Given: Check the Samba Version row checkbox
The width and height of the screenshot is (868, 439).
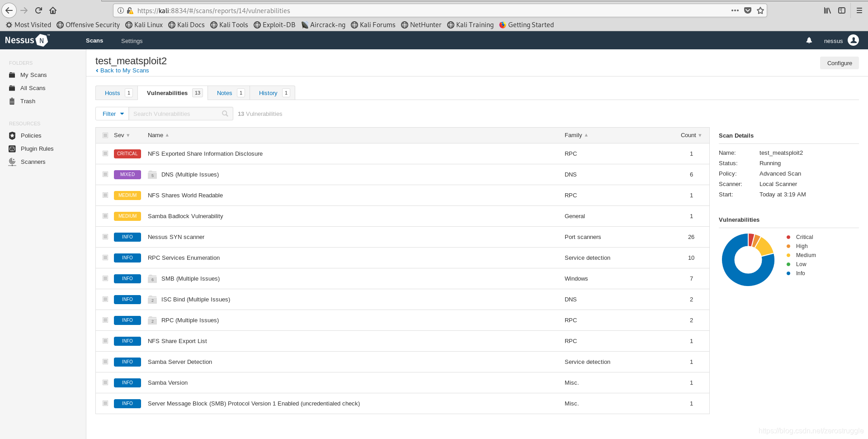Looking at the screenshot, I should [105, 382].
